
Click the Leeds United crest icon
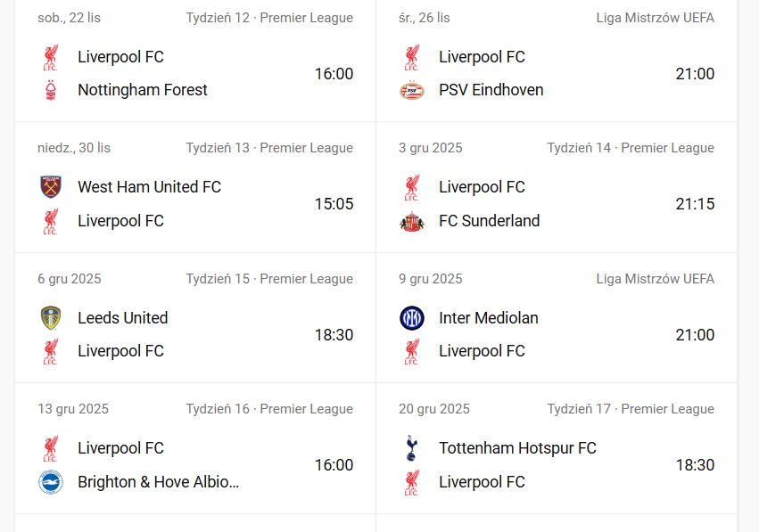click(51, 318)
